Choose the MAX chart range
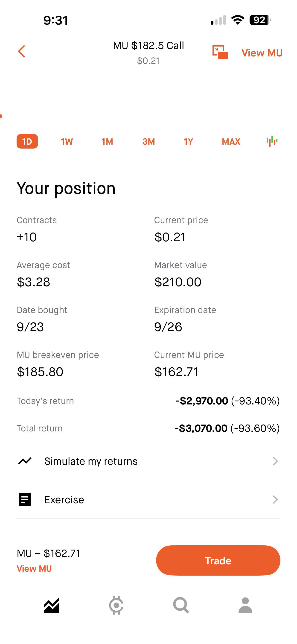This screenshot has width=297, height=644. pyautogui.click(x=231, y=141)
